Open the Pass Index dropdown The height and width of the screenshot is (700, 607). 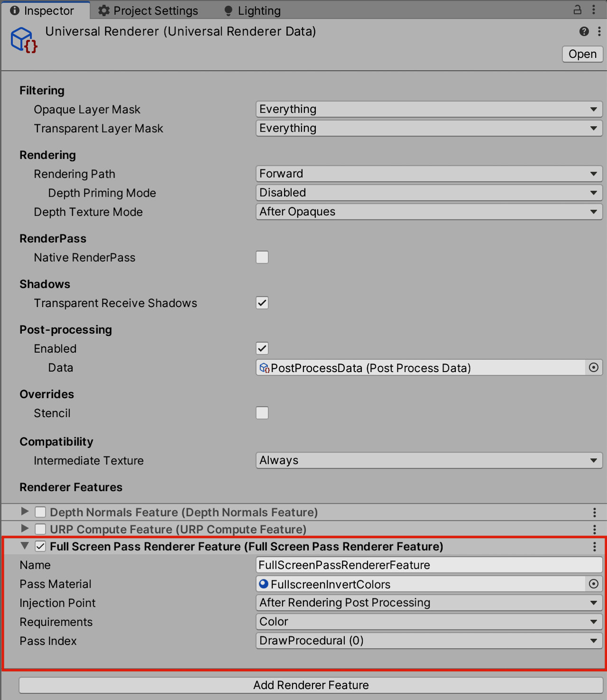429,640
